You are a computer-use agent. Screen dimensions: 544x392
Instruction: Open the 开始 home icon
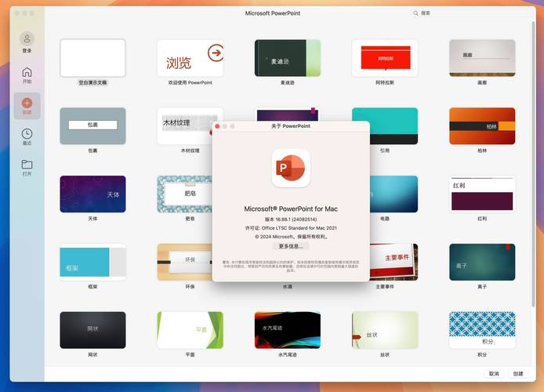[x=27, y=72]
